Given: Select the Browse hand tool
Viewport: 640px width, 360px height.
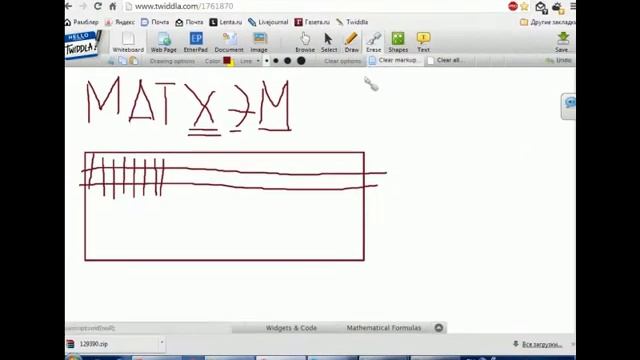Looking at the screenshot, I should tap(305, 42).
